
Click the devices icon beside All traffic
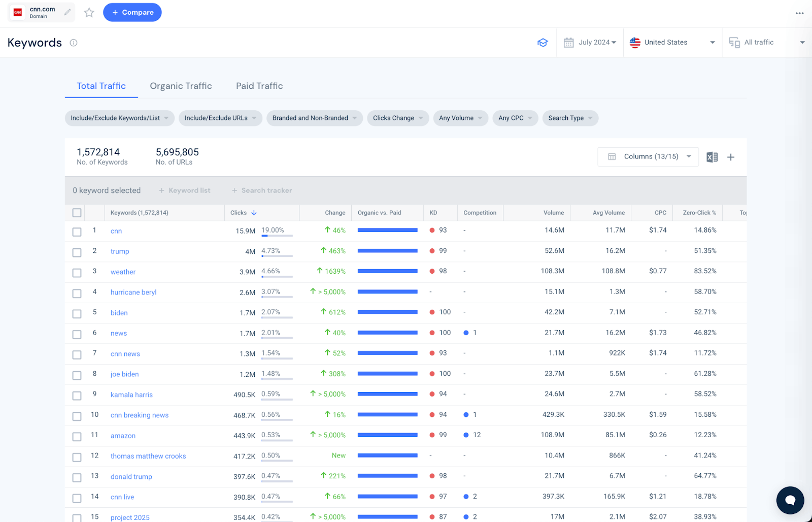tap(734, 43)
